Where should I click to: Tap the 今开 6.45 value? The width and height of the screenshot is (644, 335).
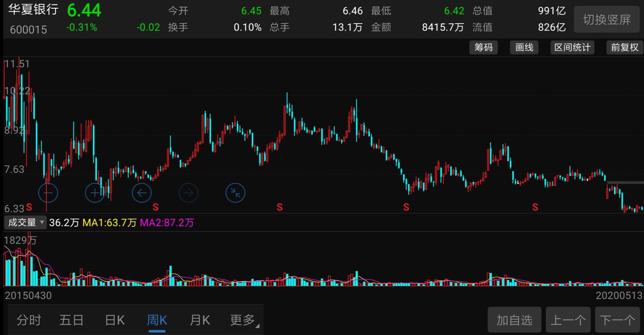pos(251,11)
